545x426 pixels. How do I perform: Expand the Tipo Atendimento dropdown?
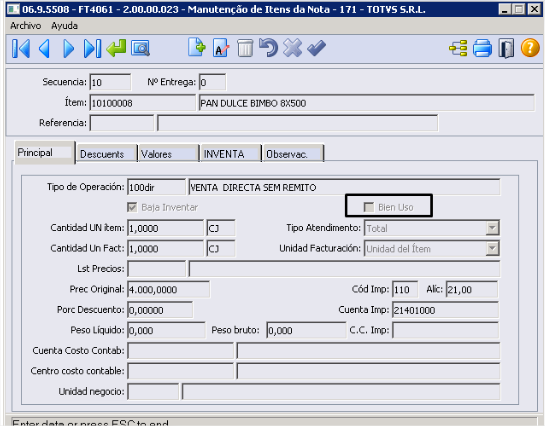[492, 228]
